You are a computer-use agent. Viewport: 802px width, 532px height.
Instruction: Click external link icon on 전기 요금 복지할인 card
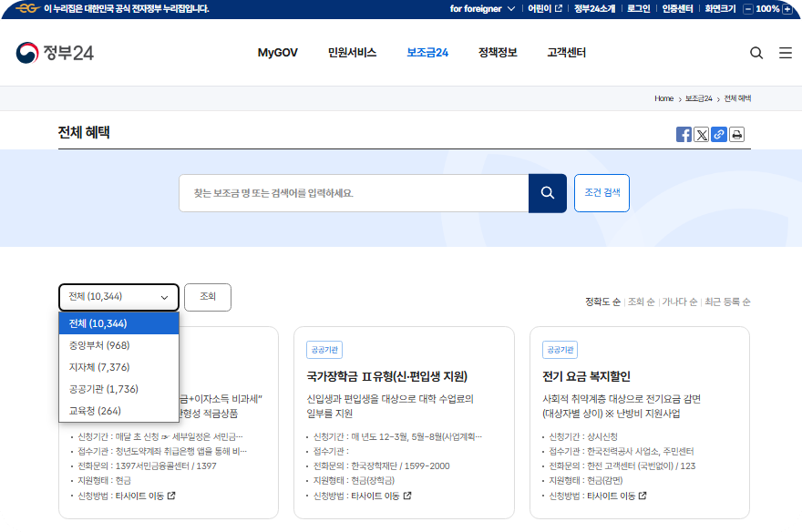643,496
